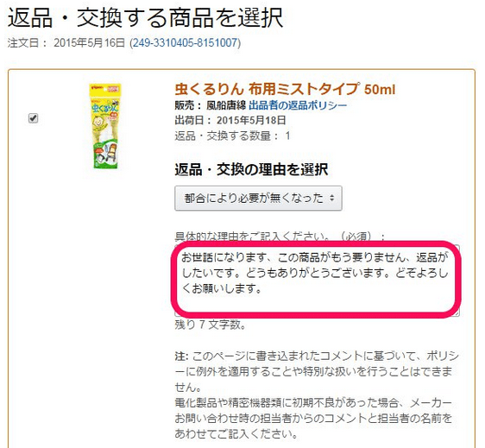Click the 返品・交換する数量 value 1
The height and width of the screenshot is (448, 485).
click(288, 136)
